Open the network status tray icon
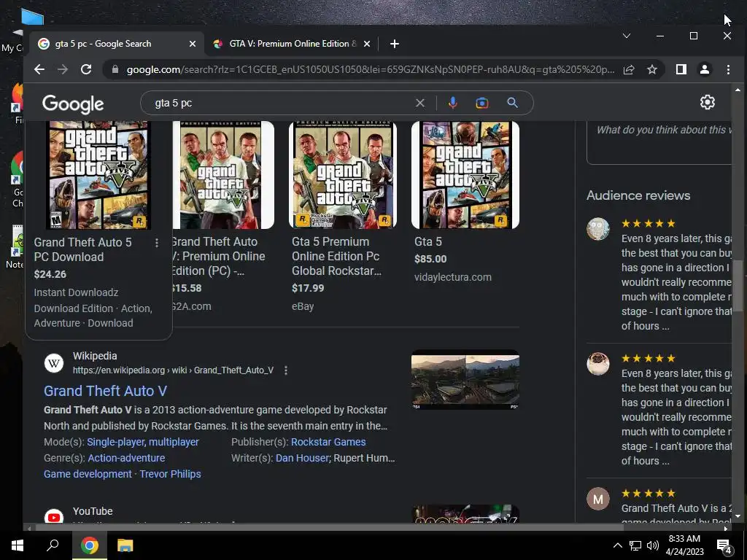The width and height of the screenshot is (747, 560). click(x=635, y=545)
